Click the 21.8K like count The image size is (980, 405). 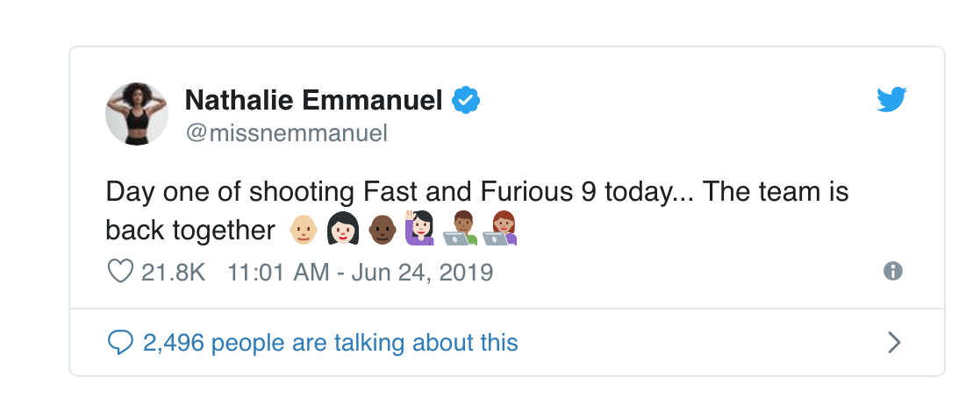click(x=173, y=272)
